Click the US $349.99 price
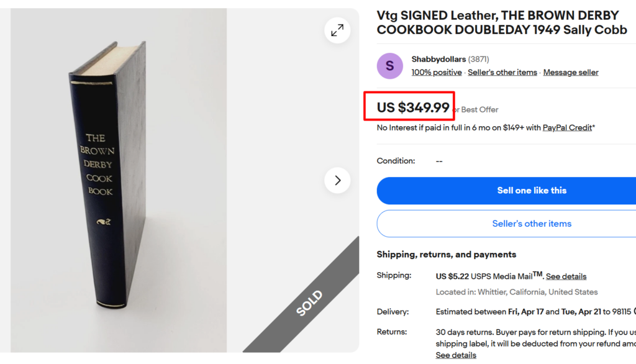Screen dimensions: 636x364 tap(412, 107)
